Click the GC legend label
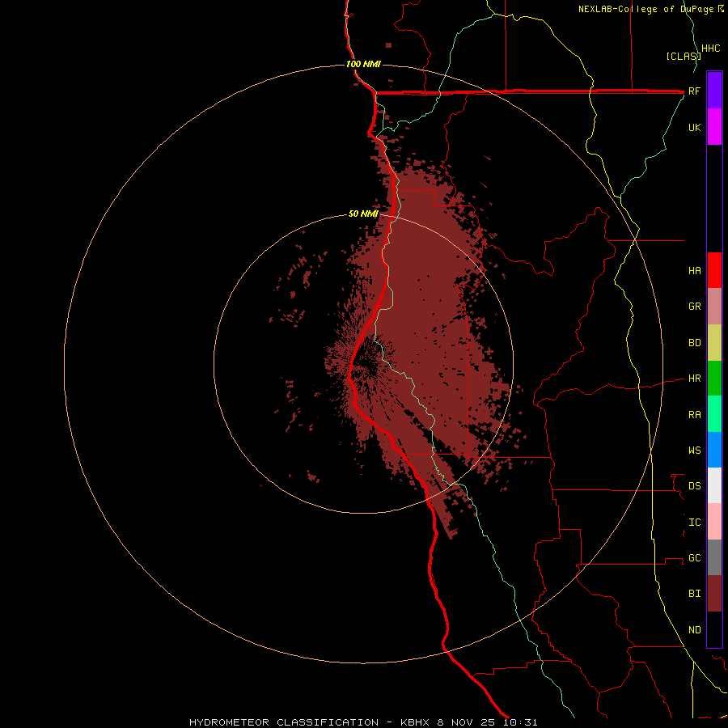Image resolution: width=728 pixels, height=728 pixels. [x=694, y=558]
